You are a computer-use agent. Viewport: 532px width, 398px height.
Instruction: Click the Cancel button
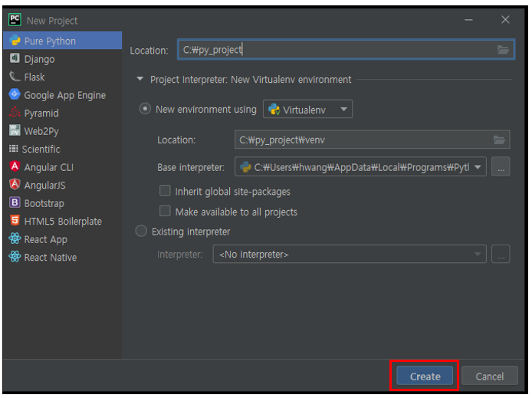point(490,376)
